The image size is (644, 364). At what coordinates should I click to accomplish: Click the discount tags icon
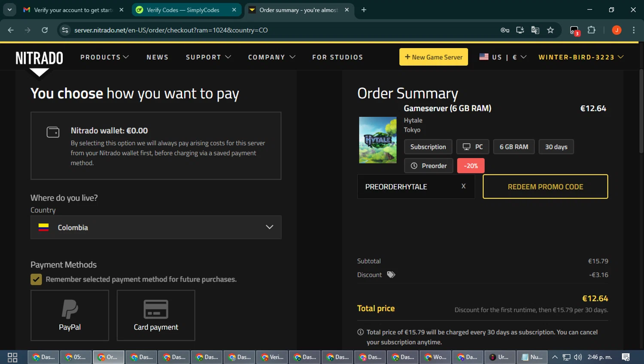pyautogui.click(x=391, y=275)
